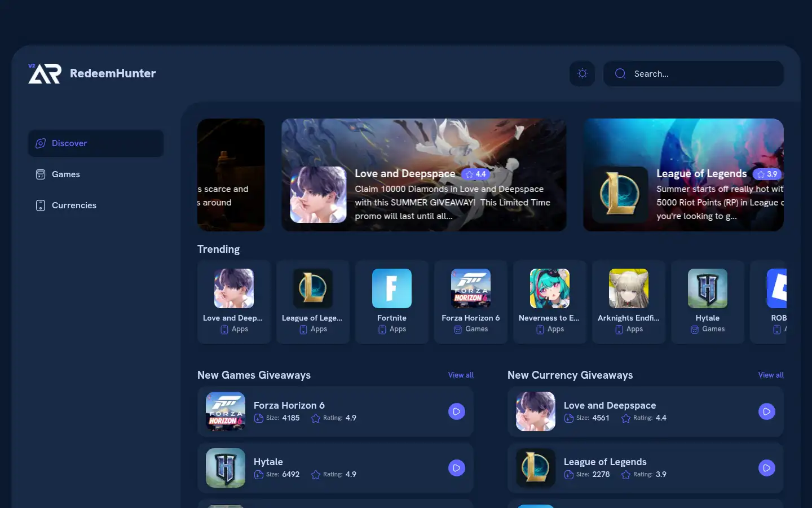Click the RedeemHunter AR logo icon
Image resolution: width=812 pixels, height=508 pixels.
45,73
